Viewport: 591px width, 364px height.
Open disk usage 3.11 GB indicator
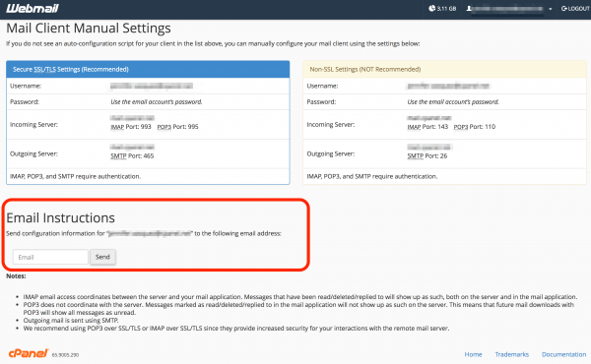[442, 8]
